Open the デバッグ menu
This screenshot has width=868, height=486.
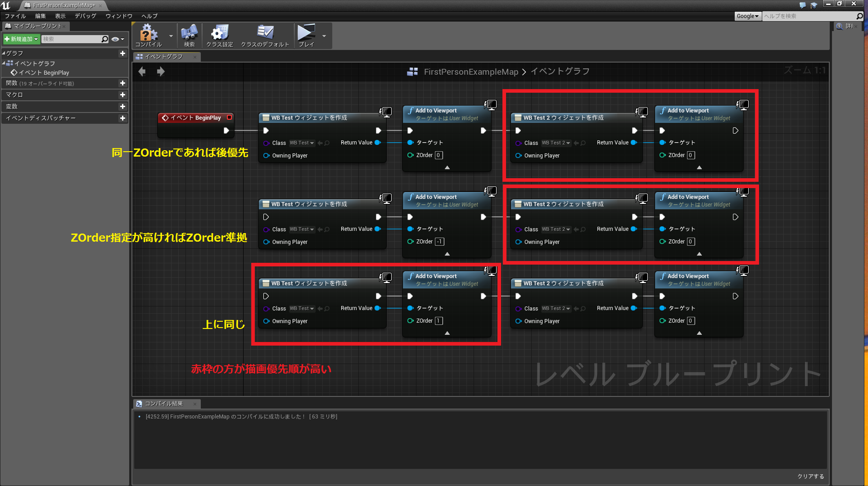(x=86, y=16)
